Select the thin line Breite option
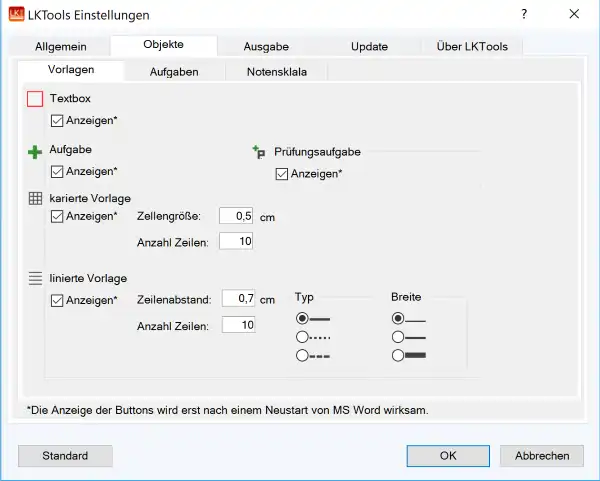The height and width of the screenshot is (481, 600). pos(398,318)
